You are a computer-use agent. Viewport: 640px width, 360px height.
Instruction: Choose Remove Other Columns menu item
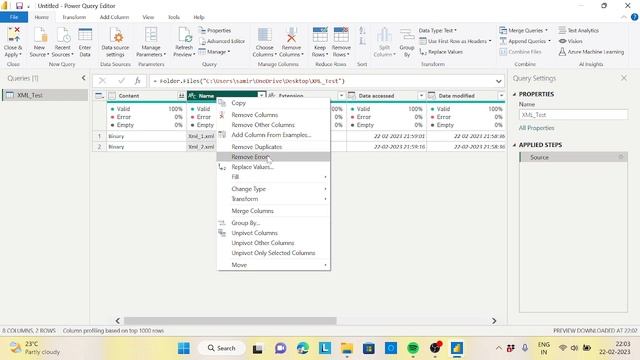coord(273,125)
